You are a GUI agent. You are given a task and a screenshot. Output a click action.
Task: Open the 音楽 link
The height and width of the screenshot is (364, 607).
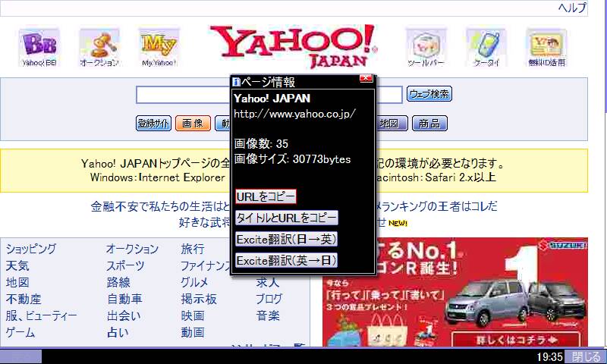(x=268, y=315)
